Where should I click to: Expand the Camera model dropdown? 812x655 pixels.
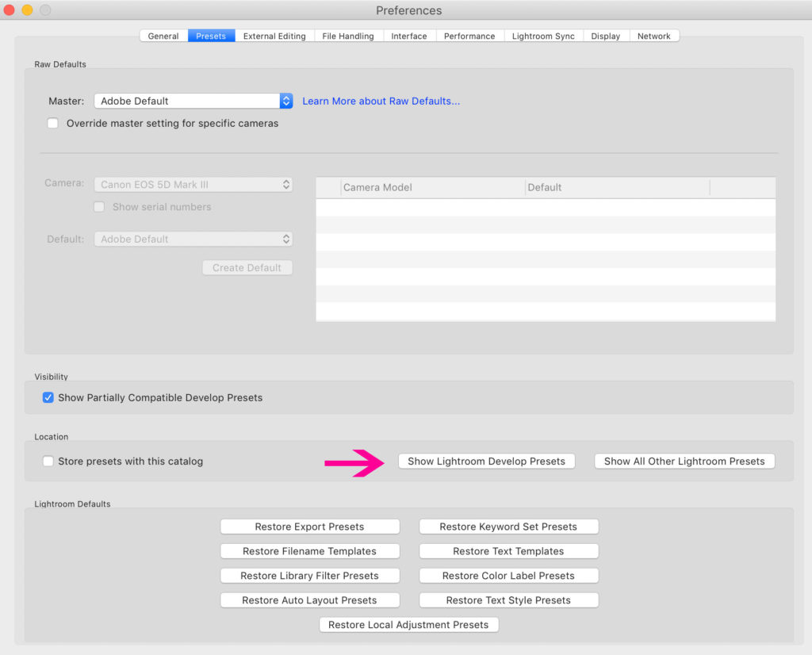click(x=193, y=185)
